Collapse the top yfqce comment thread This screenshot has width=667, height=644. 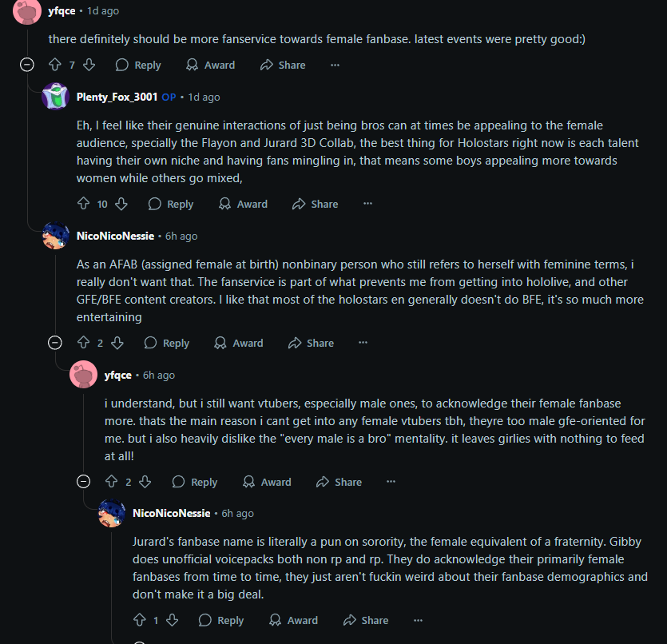click(26, 65)
